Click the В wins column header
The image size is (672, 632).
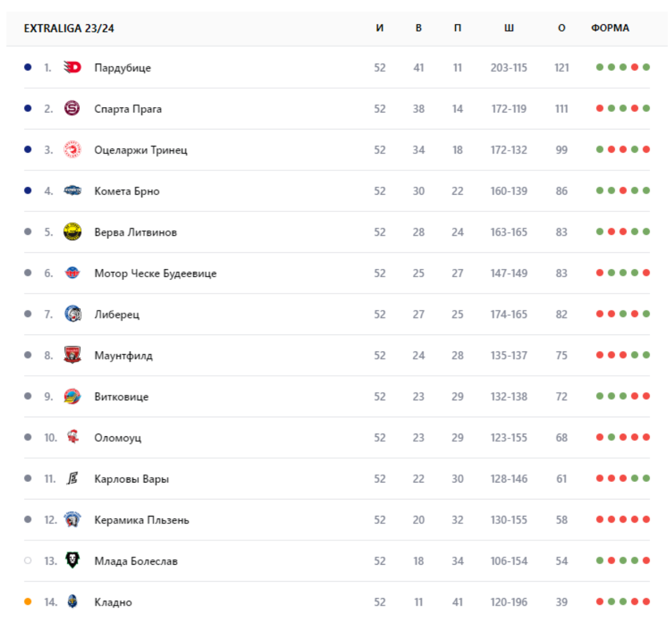click(419, 28)
